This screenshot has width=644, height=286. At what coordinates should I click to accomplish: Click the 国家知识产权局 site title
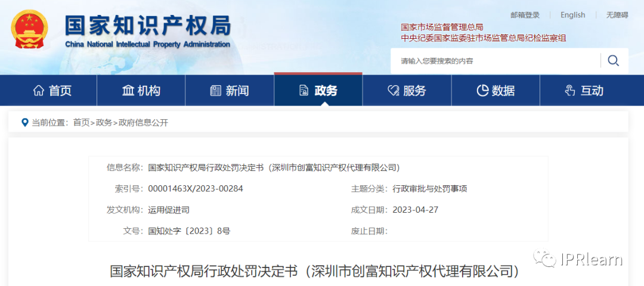click(x=148, y=27)
